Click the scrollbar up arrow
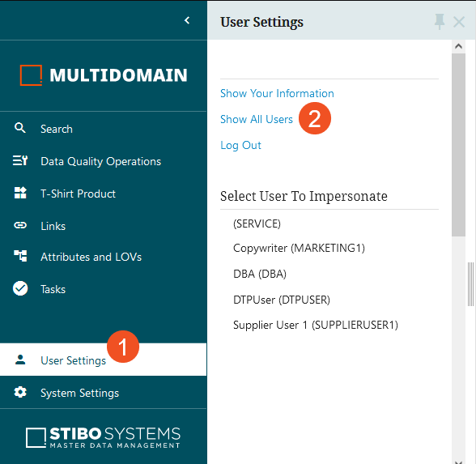476x464 pixels. tap(458, 46)
